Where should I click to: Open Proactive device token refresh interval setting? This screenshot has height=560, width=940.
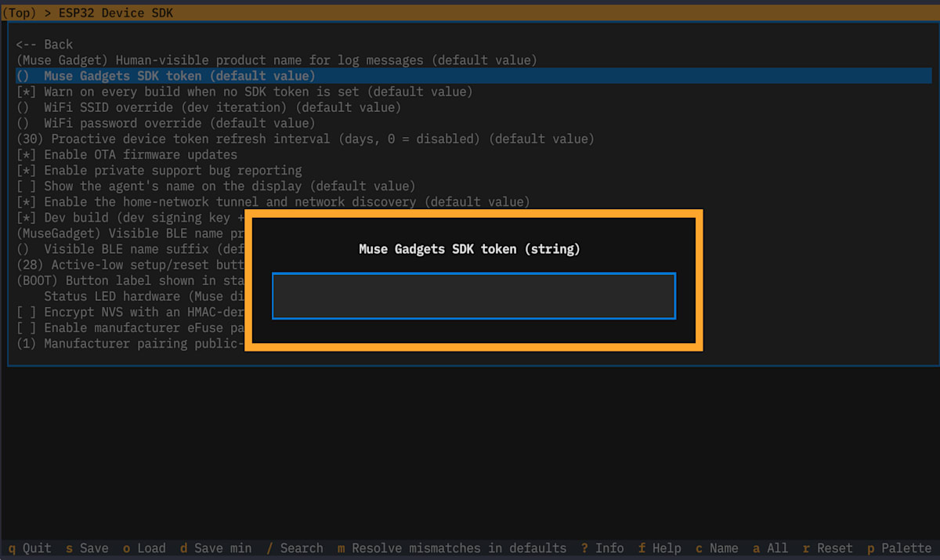pyautogui.click(x=305, y=139)
